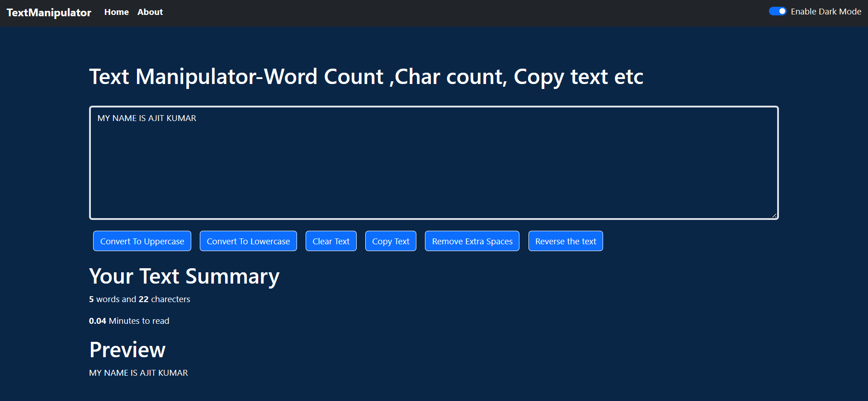Click the Clear Text button

click(x=331, y=241)
